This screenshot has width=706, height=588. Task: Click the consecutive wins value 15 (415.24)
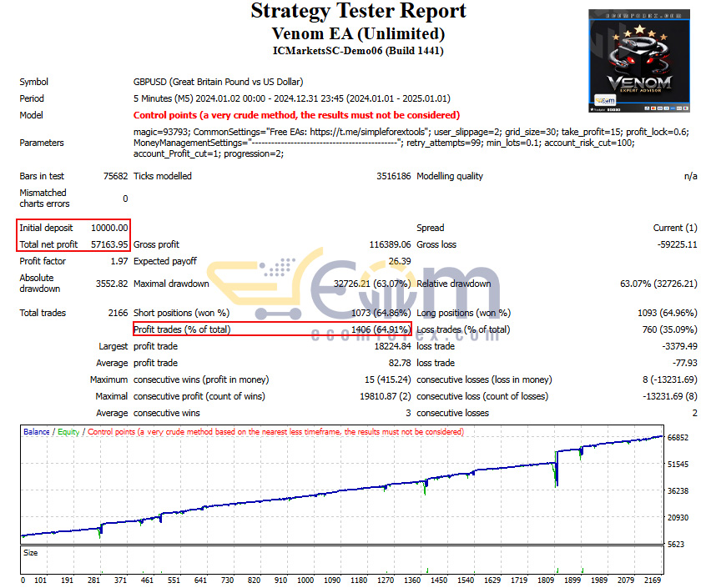tap(388, 379)
